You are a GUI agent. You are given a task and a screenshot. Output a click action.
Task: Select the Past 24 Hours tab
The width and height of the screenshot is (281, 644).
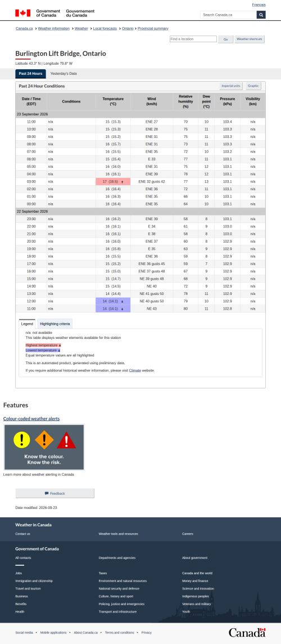31,74
